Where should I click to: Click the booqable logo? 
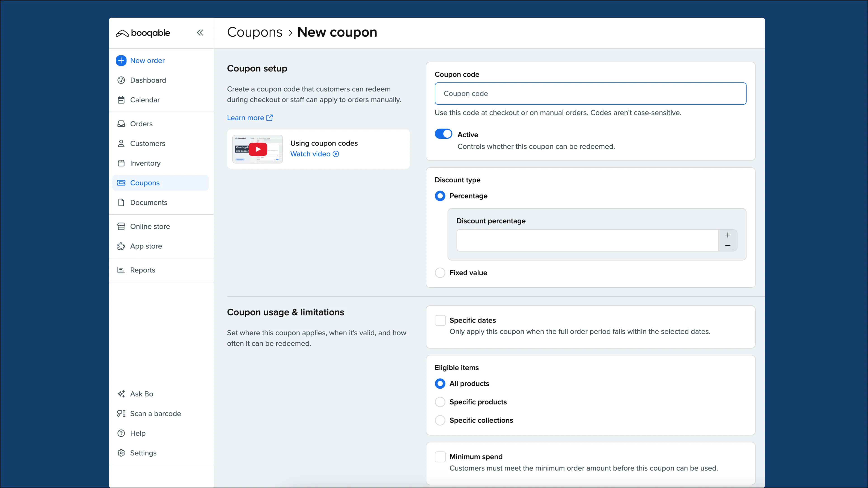143,33
